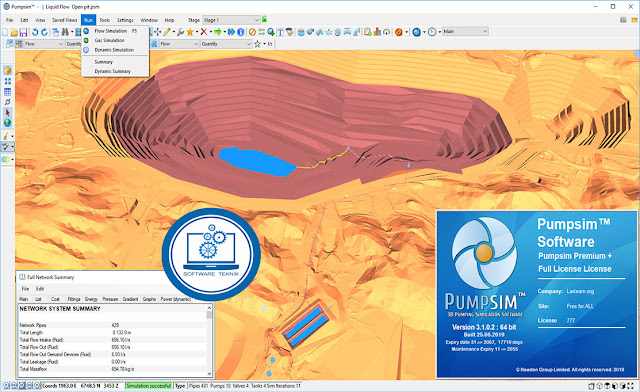Expand the arrow beside the flame icon
The height and width of the screenshot is (392, 640).
[x=407, y=32]
